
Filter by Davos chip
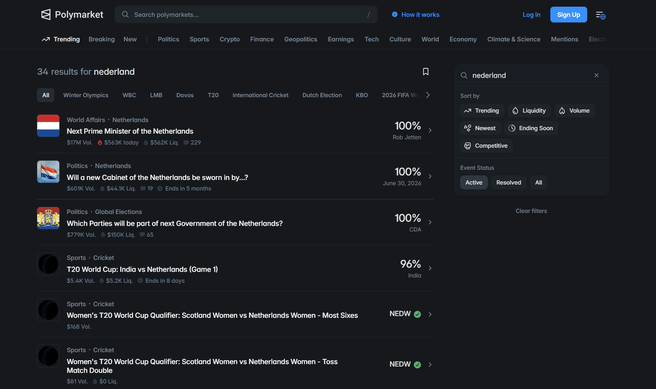pos(185,95)
